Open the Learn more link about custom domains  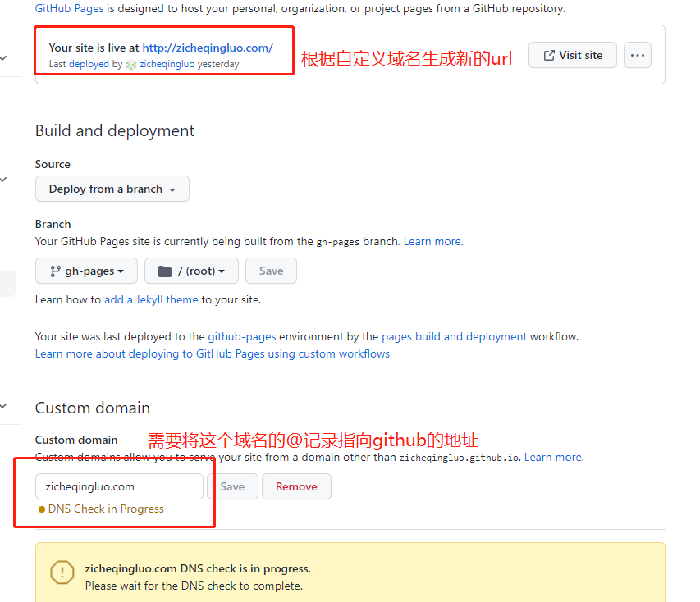point(553,458)
